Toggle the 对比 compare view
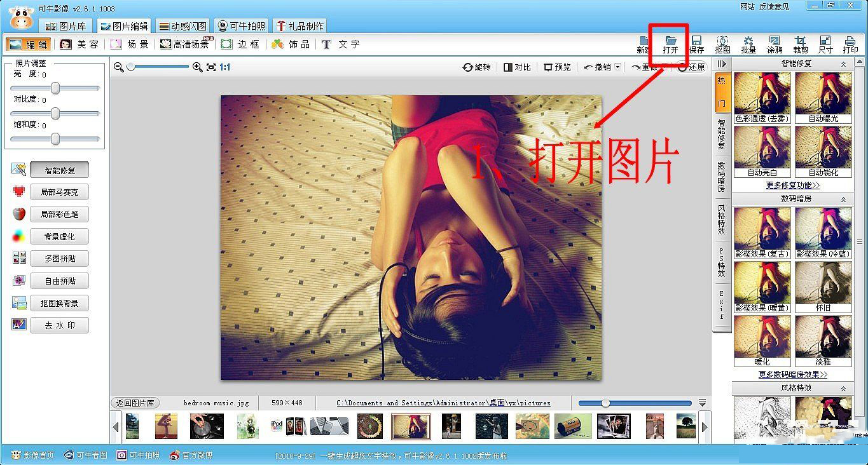Viewport: 868px width, 465px height. tap(517, 67)
